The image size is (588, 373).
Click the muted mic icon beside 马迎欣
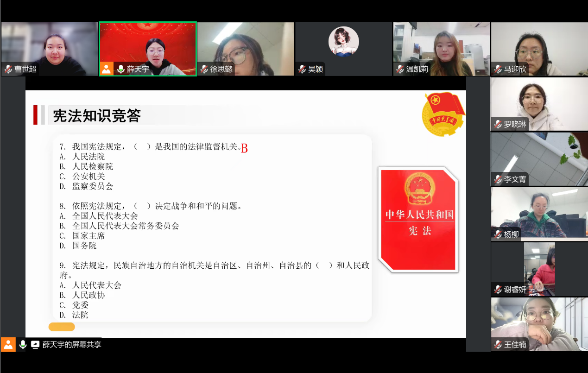pos(498,69)
